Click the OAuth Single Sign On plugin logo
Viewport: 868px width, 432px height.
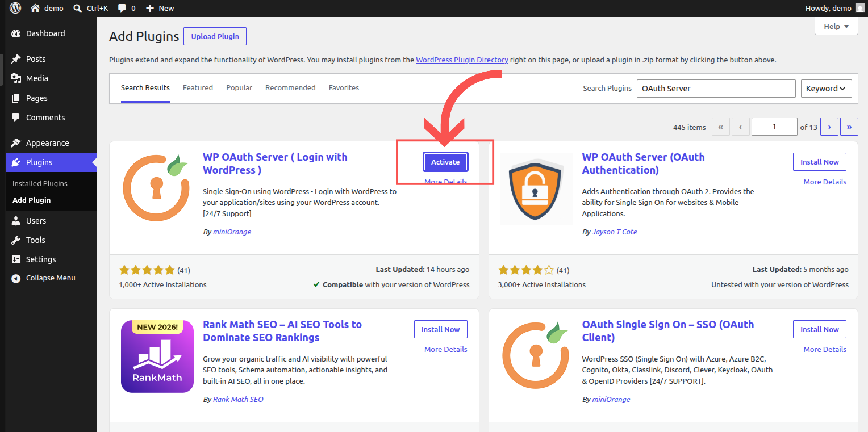point(537,355)
